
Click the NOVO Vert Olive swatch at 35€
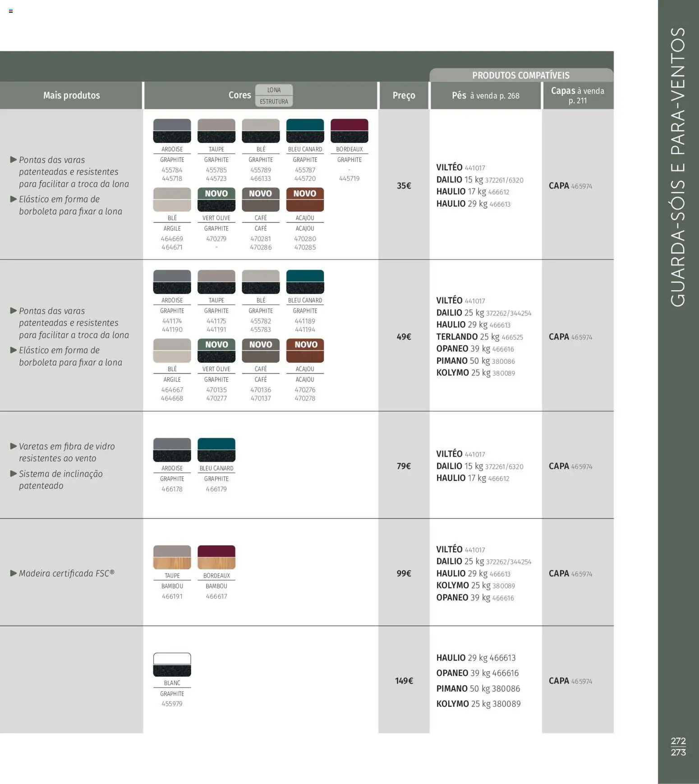pos(216,199)
